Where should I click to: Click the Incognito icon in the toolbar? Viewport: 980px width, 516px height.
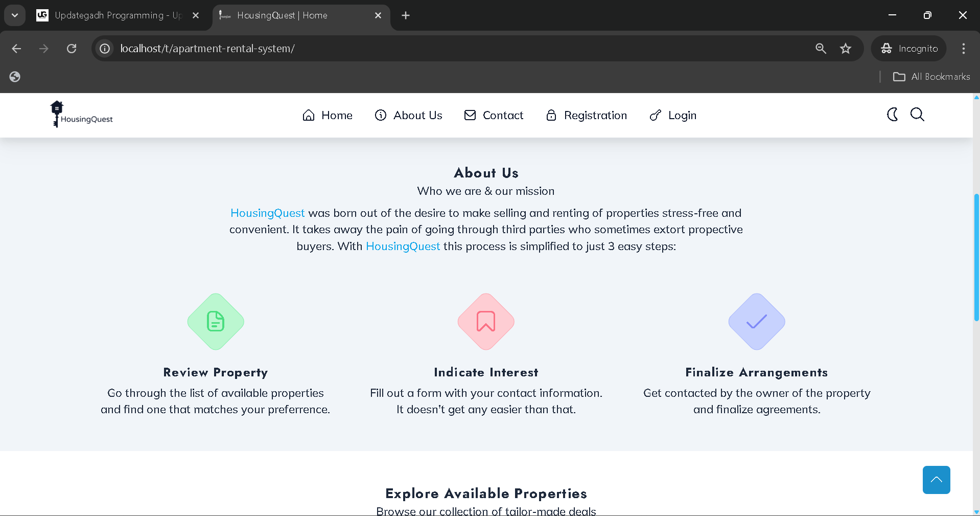tap(888, 48)
